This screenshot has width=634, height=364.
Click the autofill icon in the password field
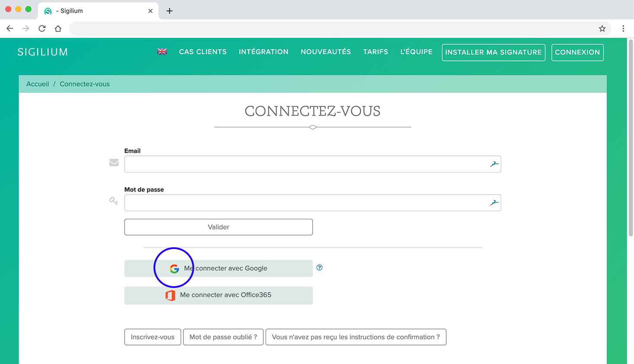pyautogui.click(x=494, y=203)
